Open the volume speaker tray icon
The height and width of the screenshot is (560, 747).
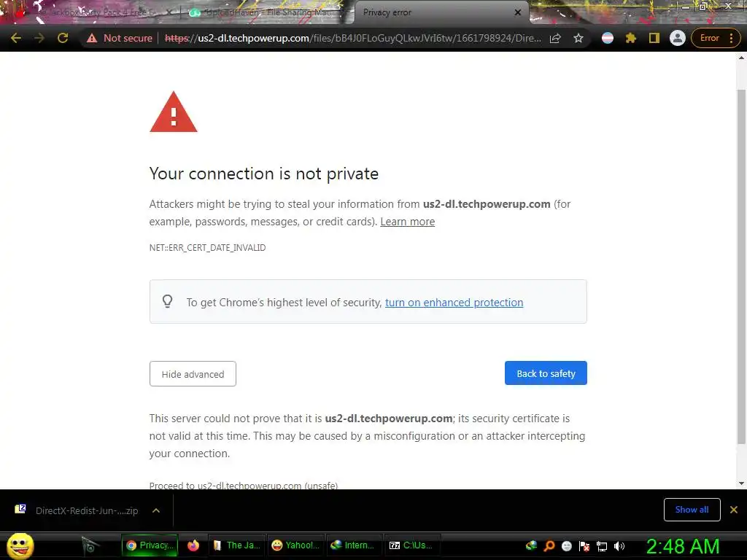(x=619, y=546)
